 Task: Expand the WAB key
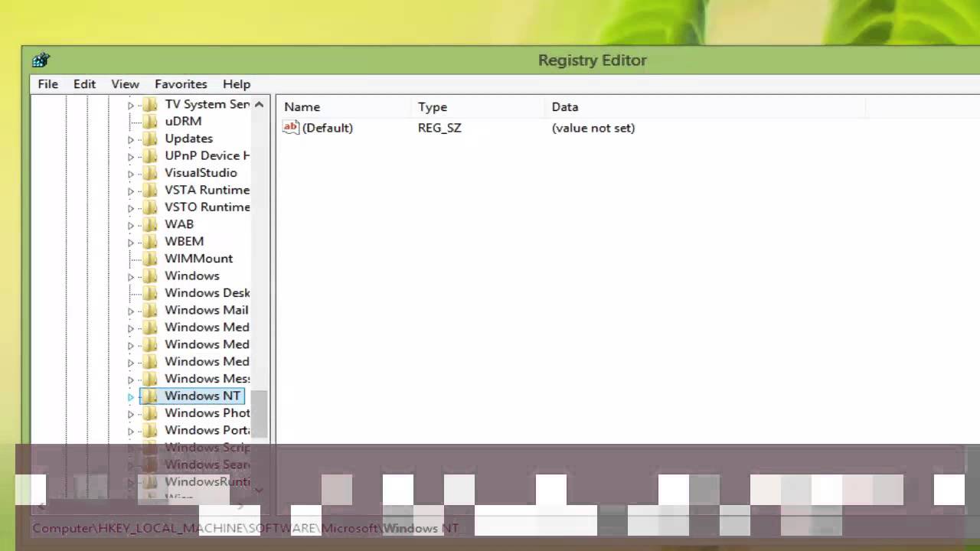coord(130,225)
